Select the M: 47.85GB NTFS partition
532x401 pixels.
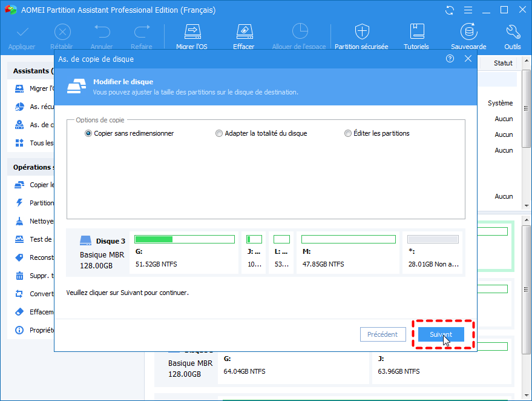[348, 253]
